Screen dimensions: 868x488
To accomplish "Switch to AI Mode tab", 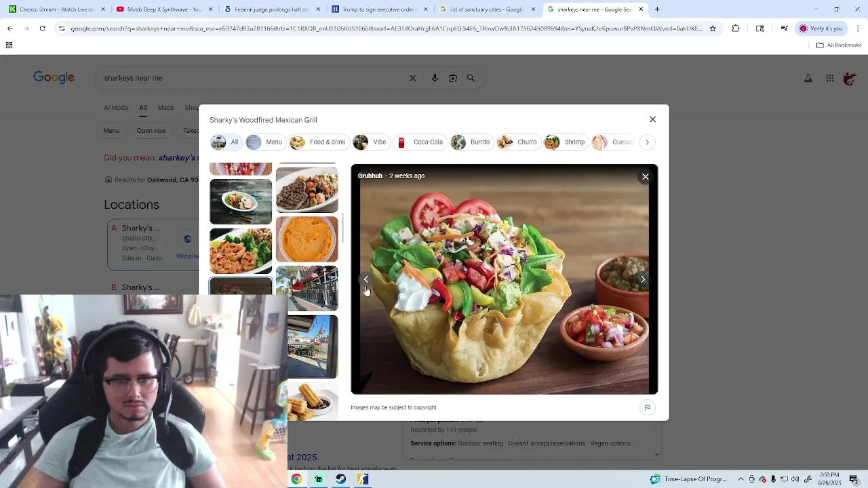I will click(116, 108).
